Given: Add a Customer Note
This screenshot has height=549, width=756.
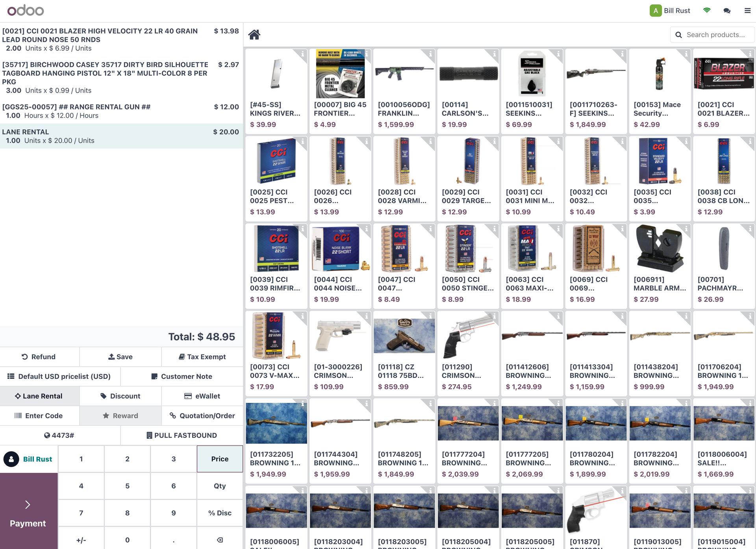Looking at the screenshot, I should 182,377.
